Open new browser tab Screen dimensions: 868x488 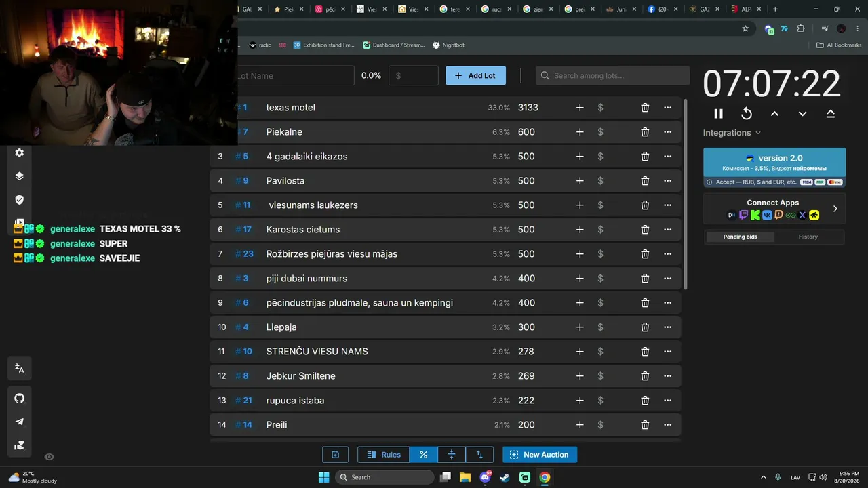tap(775, 9)
